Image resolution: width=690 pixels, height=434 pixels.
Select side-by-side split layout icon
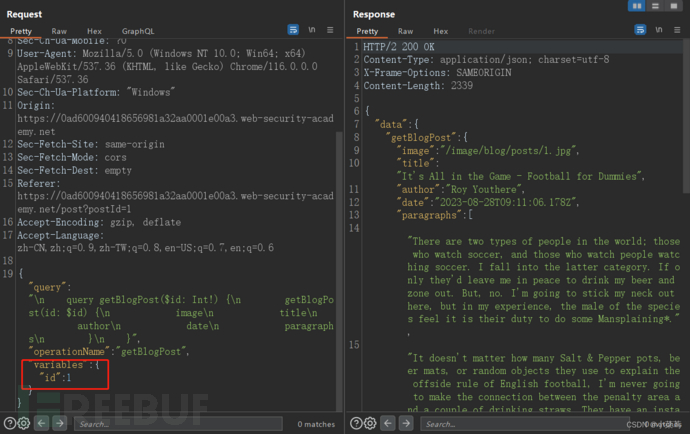(638, 6)
